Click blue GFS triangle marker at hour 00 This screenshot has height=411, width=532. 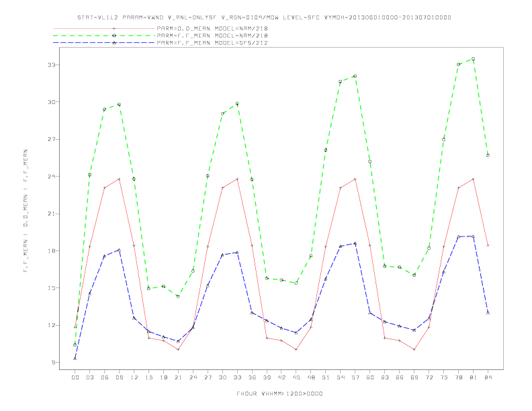(x=75, y=359)
